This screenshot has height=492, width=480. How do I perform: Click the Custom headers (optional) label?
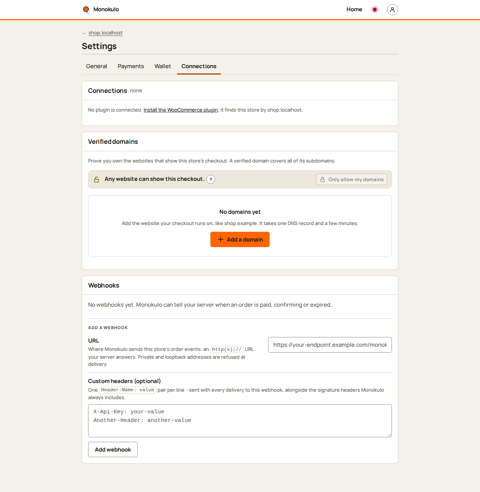pyautogui.click(x=124, y=381)
